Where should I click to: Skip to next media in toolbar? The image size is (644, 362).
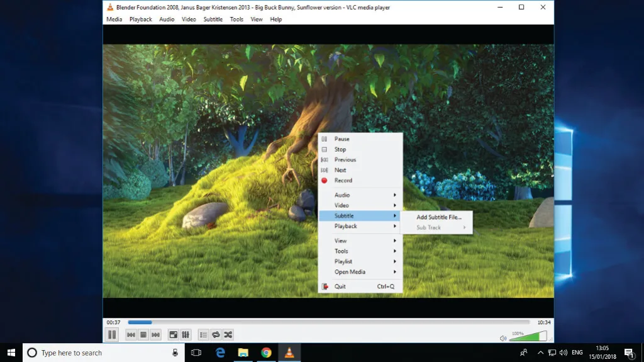pos(156,335)
